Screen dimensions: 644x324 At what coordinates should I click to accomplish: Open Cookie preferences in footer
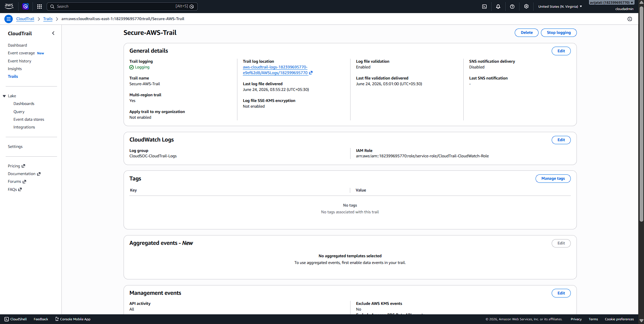[619, 319]
